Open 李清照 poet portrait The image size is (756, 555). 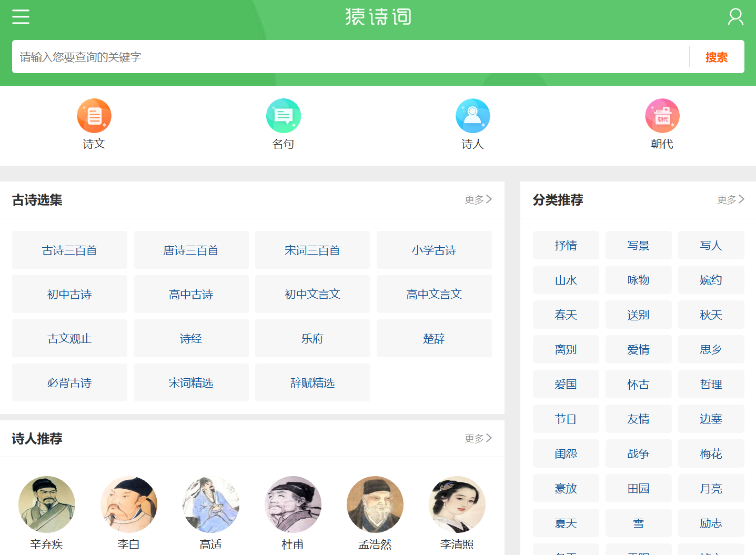457,504
